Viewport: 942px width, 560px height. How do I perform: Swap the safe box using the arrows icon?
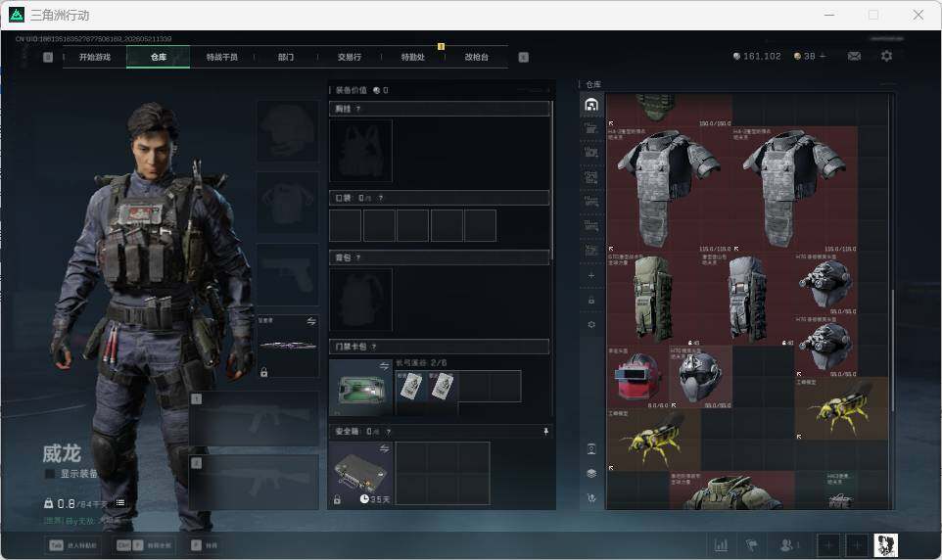pos(384,448)
